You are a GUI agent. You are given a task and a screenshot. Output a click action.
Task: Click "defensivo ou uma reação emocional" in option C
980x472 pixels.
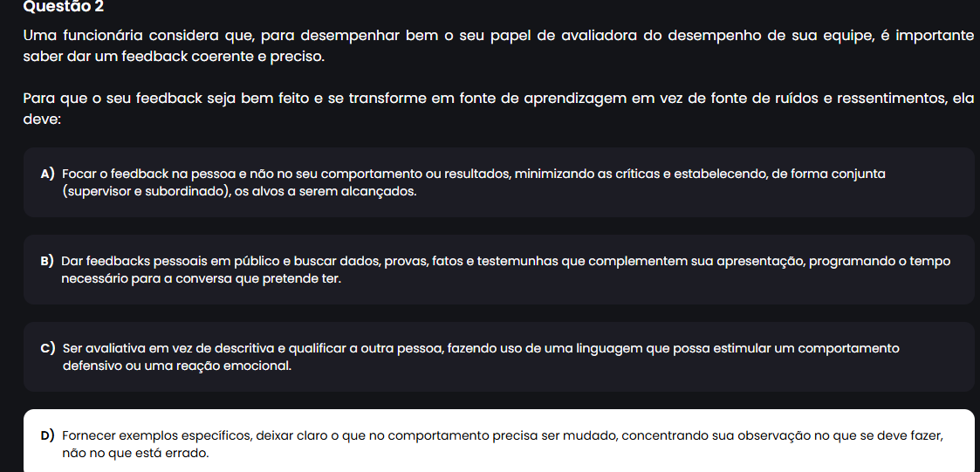177,366
